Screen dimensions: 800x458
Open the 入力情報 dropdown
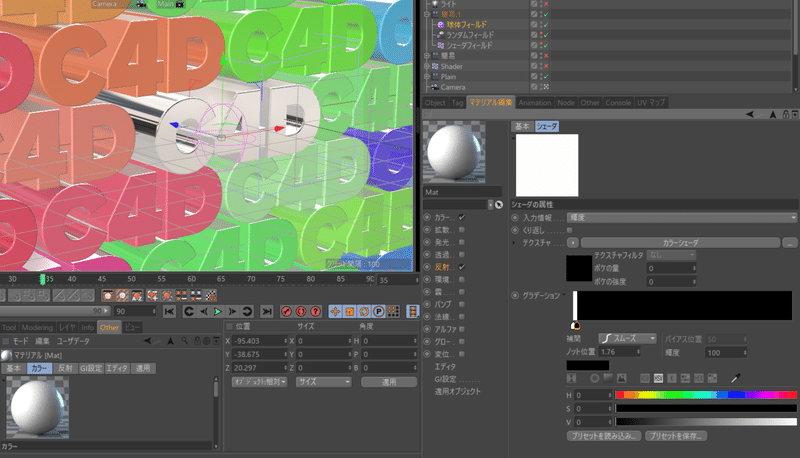(x=683, y=217)
